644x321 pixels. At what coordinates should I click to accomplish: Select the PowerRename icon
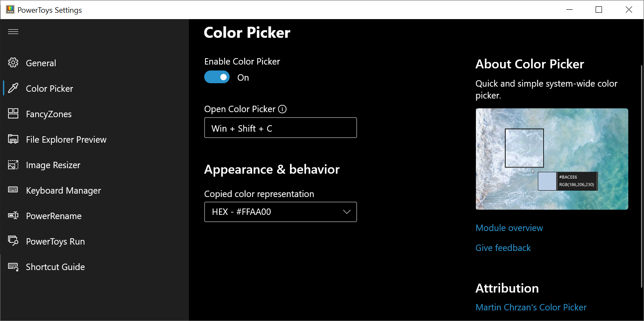pyautogui.click(x=13, y=216)
